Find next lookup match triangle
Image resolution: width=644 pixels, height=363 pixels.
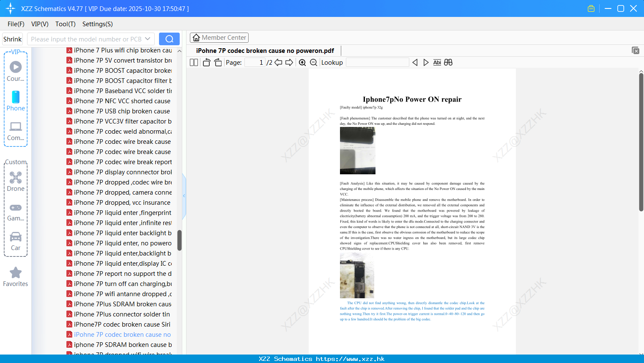tap(426, 63)
